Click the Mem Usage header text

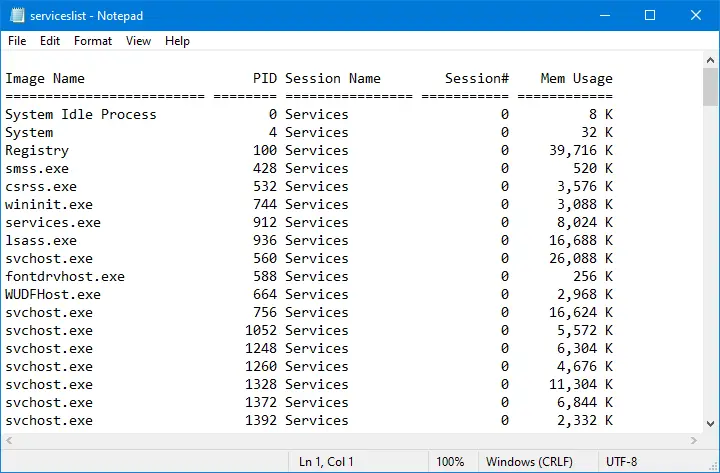[x=576, y=79]
